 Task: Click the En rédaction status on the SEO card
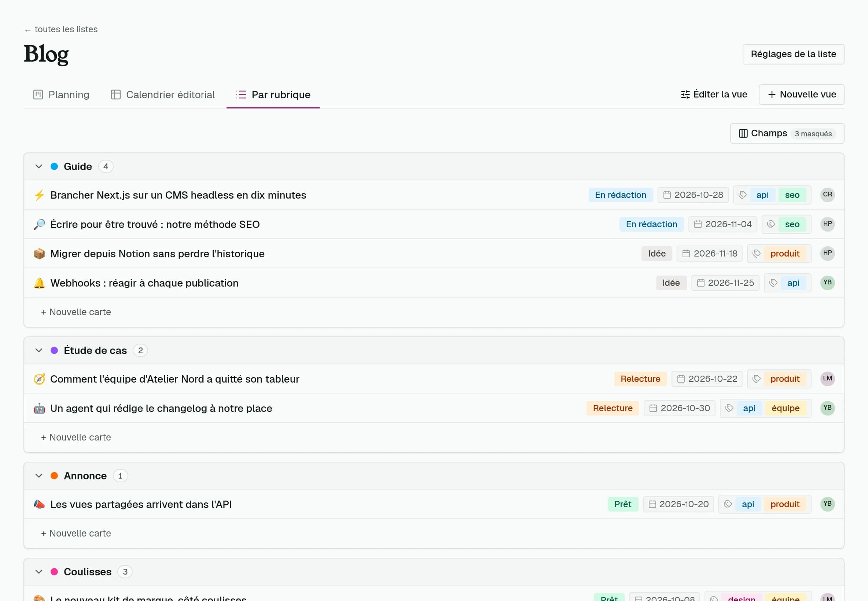click(x=651, y=224)
